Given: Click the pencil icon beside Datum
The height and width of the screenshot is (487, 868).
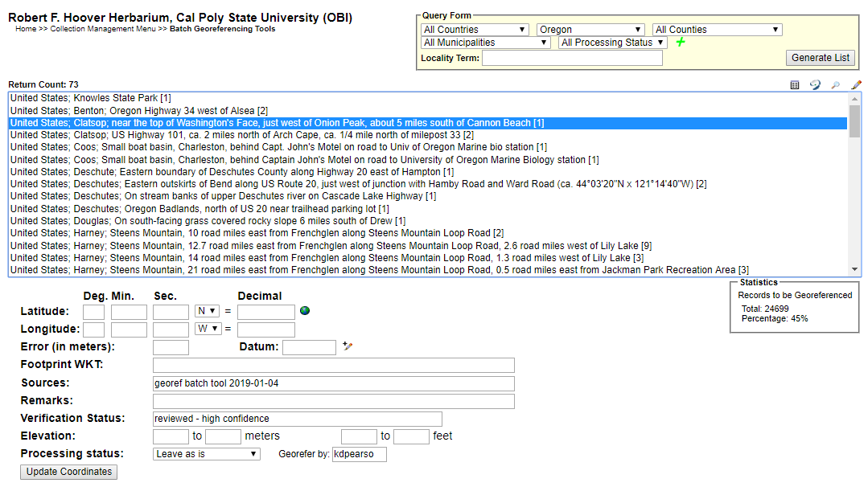Looking at the screenshot, I should point(347,346).
